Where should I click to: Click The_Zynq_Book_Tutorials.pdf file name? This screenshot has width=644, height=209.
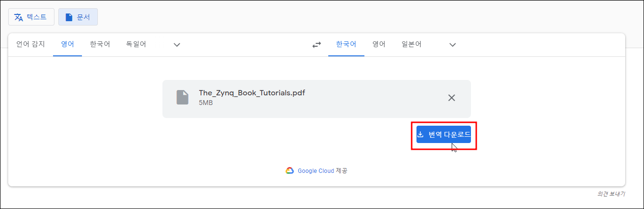[252, 93]
